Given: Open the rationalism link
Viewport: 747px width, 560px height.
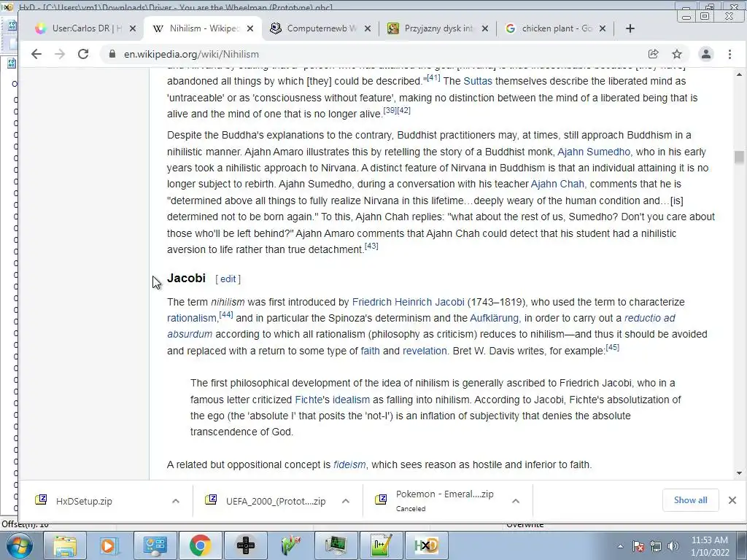Looking at the screenshot, I should point(192,318).
